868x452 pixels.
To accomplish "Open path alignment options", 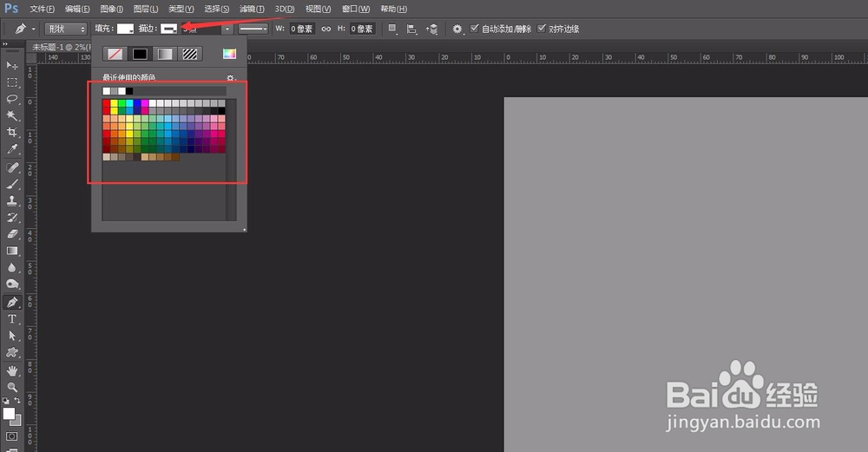I will (x=411, y=29).
